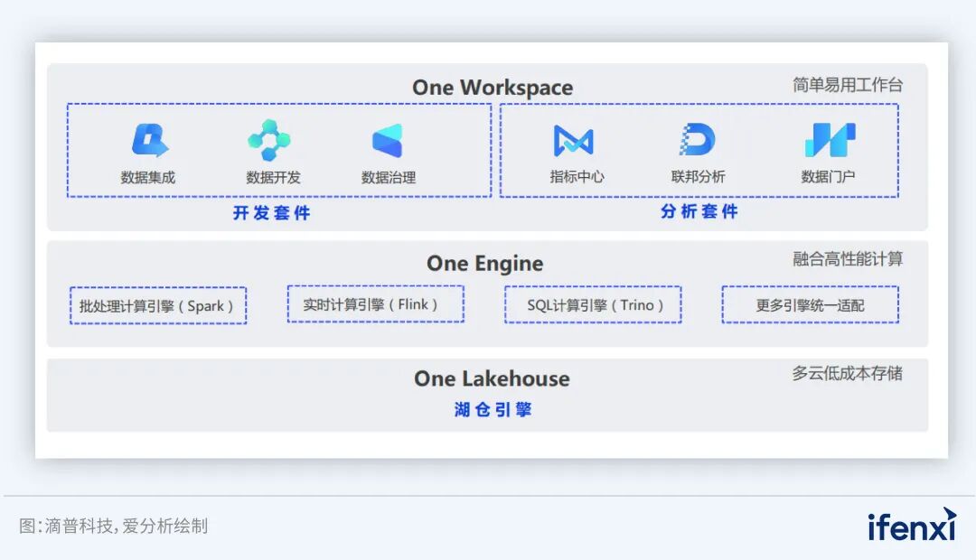Select the 批处理计算引擎 (Spark) box

[x=158, y=305]
